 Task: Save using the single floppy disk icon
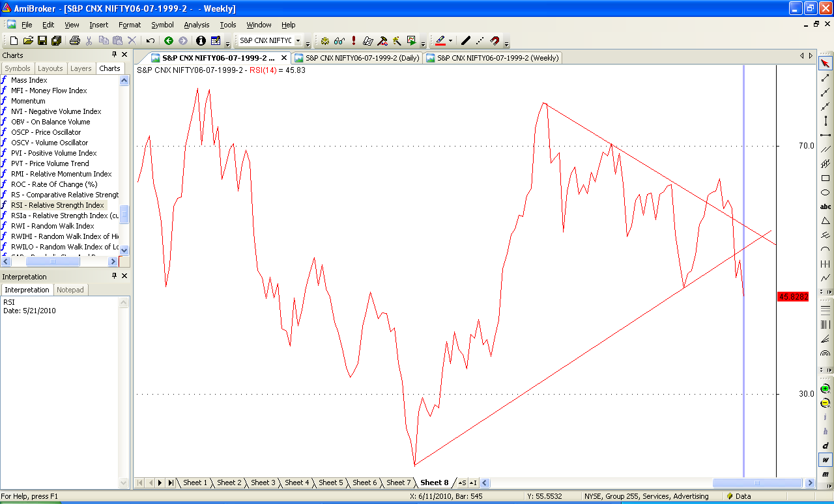[42, 40]
